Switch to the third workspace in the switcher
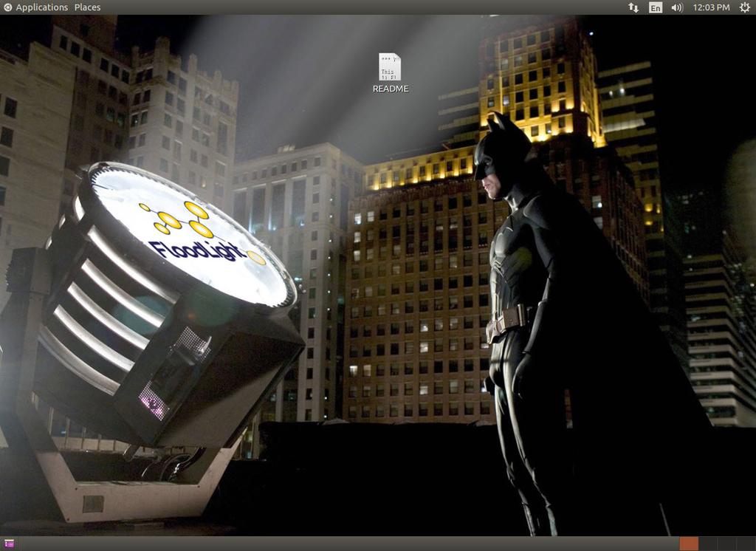 pos(727,544)
